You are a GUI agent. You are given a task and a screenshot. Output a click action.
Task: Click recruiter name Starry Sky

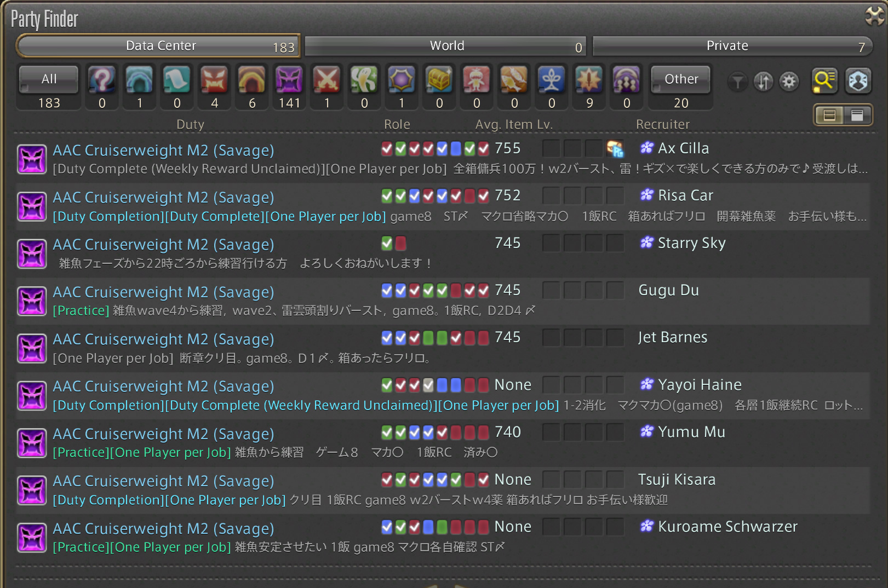pos(691,243)
